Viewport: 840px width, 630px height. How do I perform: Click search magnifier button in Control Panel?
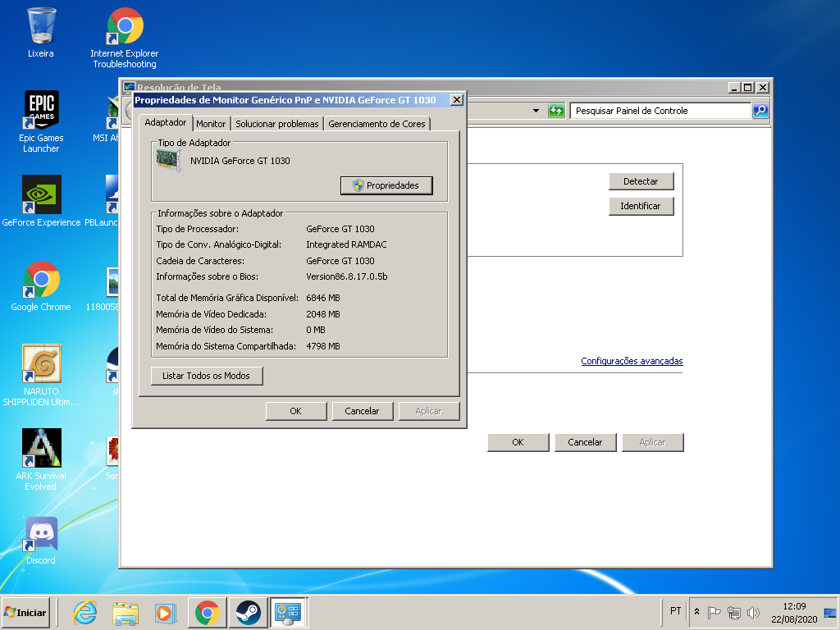(x=760, y=111)
